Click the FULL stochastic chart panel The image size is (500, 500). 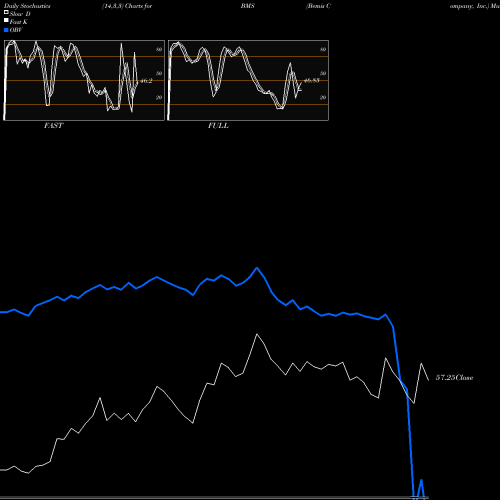(248, 80)
